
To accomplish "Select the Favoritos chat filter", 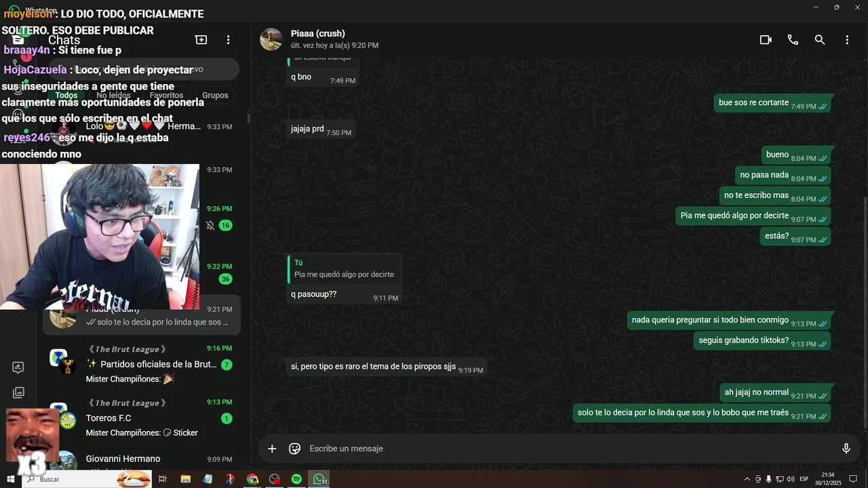I will point(166,95).
